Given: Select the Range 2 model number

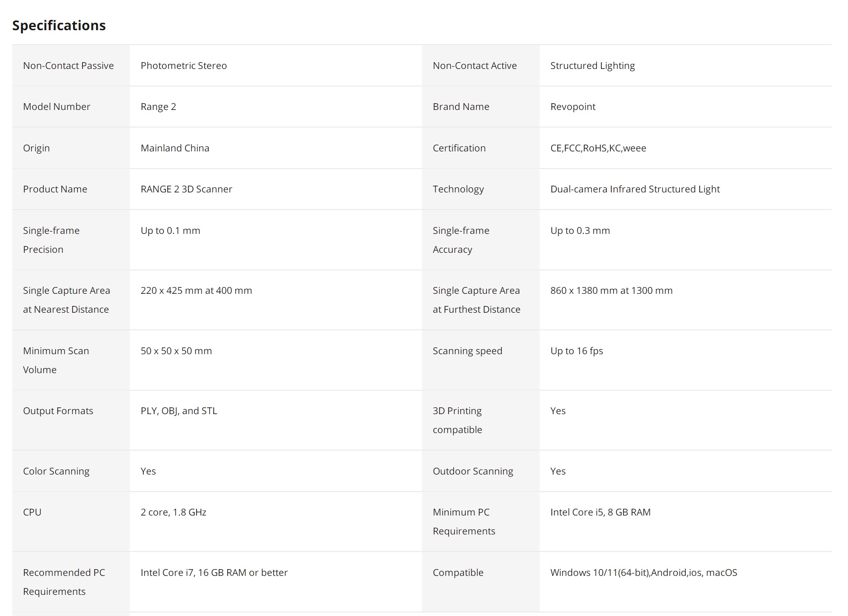Looking at the screenshot, I should click(x=158, y=107).
